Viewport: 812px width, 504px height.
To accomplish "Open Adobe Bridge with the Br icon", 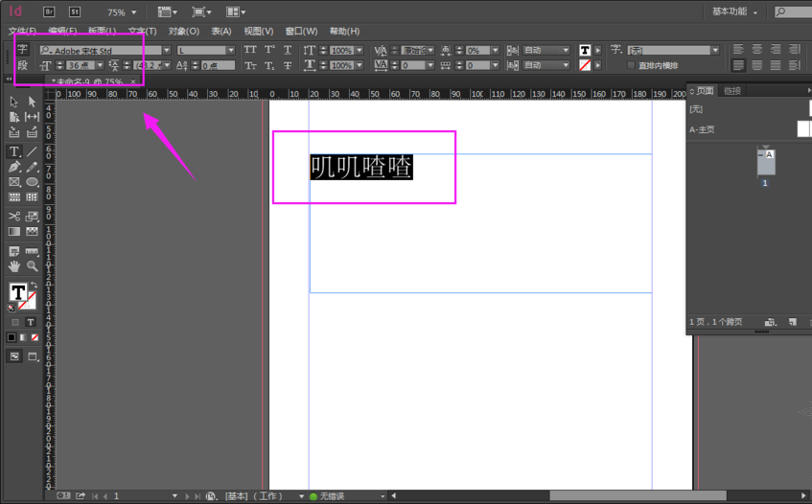I will pyautogui.click(x=49, y=12).
